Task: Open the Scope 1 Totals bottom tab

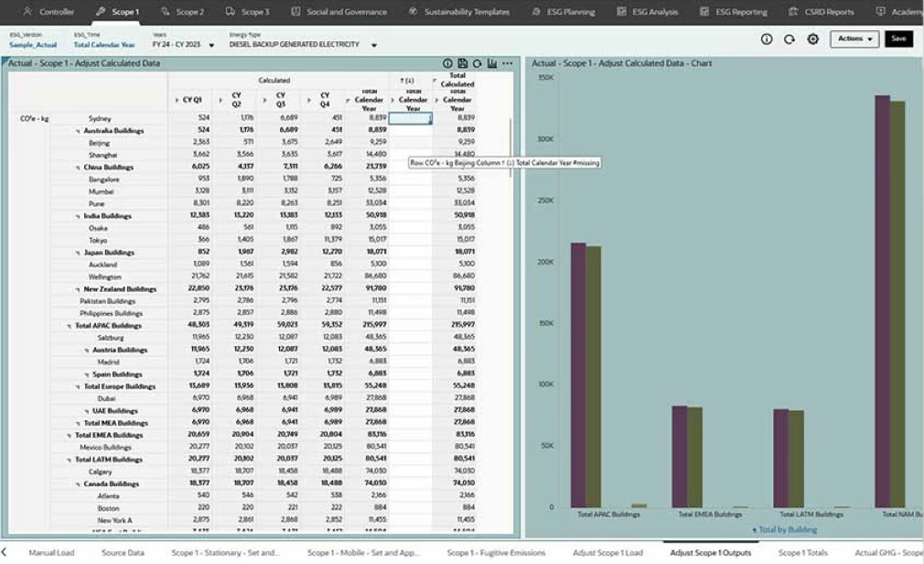Action: pos(802,553)
